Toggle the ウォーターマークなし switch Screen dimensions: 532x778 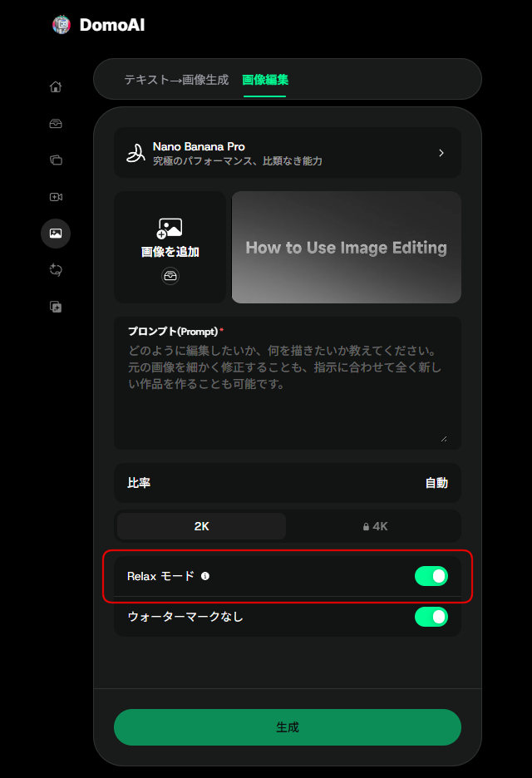431,617
